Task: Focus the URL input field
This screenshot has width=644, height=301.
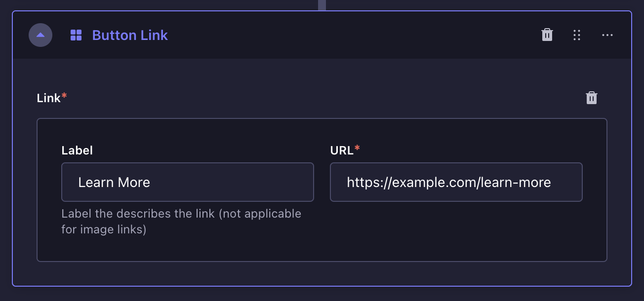Action: coord(456,182)
